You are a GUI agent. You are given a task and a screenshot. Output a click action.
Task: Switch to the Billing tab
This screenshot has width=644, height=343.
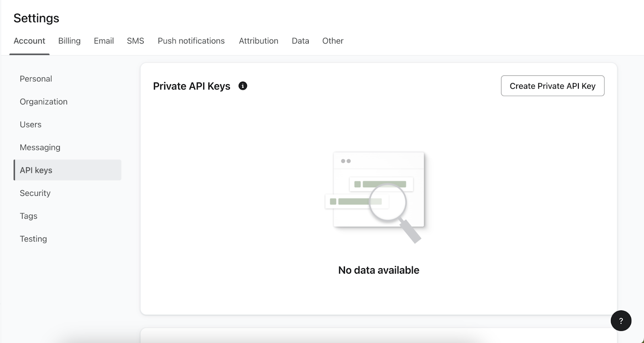[x=69, y=41]
